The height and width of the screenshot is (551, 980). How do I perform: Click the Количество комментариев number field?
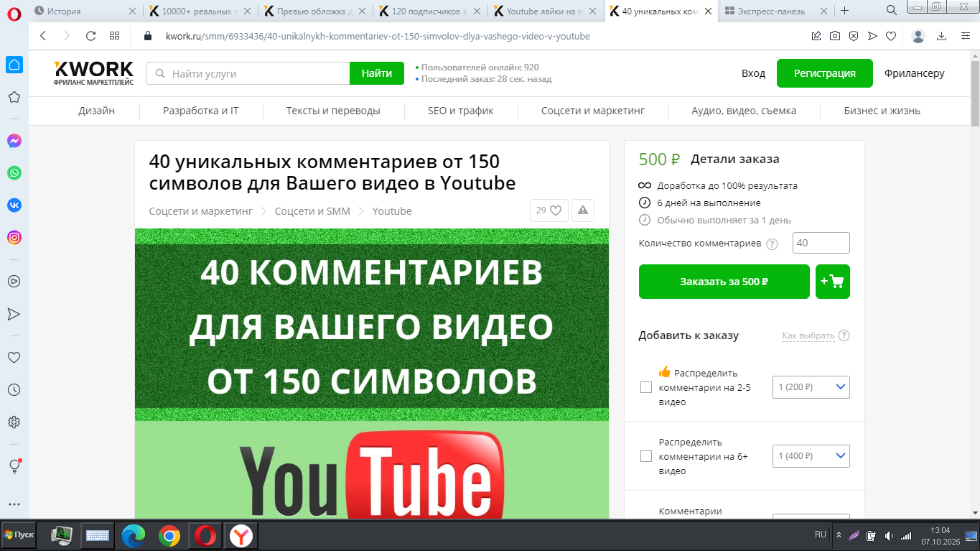pyautogui.click(x=821, y=243)
